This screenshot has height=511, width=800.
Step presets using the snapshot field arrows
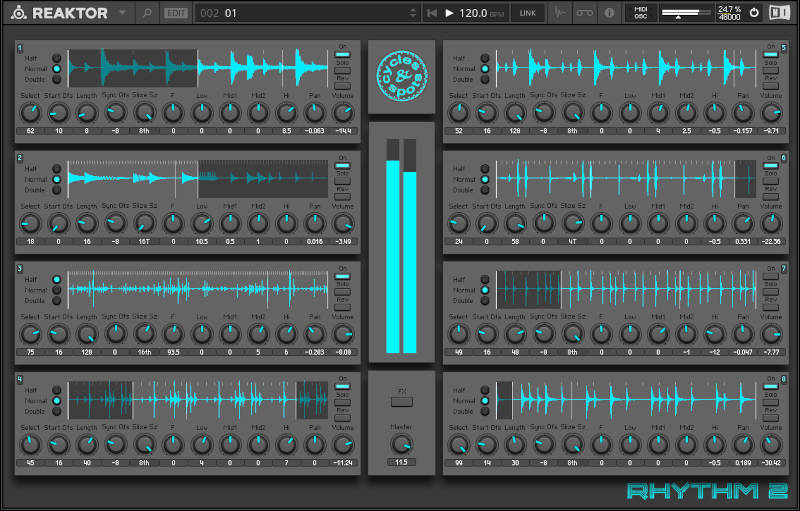[413, 13]
